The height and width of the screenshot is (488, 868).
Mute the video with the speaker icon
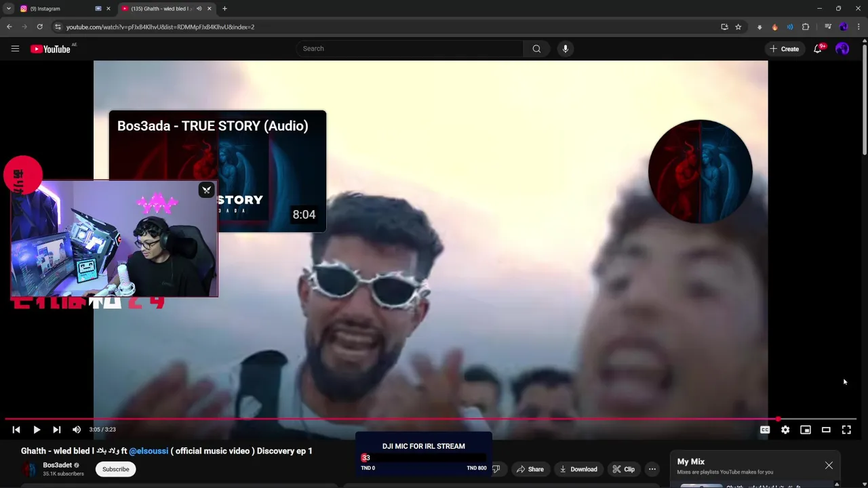(77, 430)
